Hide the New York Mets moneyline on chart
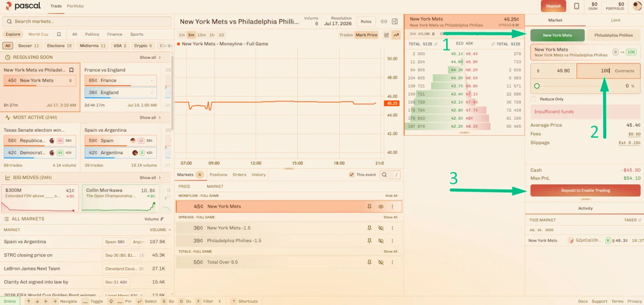 [381, 207]
